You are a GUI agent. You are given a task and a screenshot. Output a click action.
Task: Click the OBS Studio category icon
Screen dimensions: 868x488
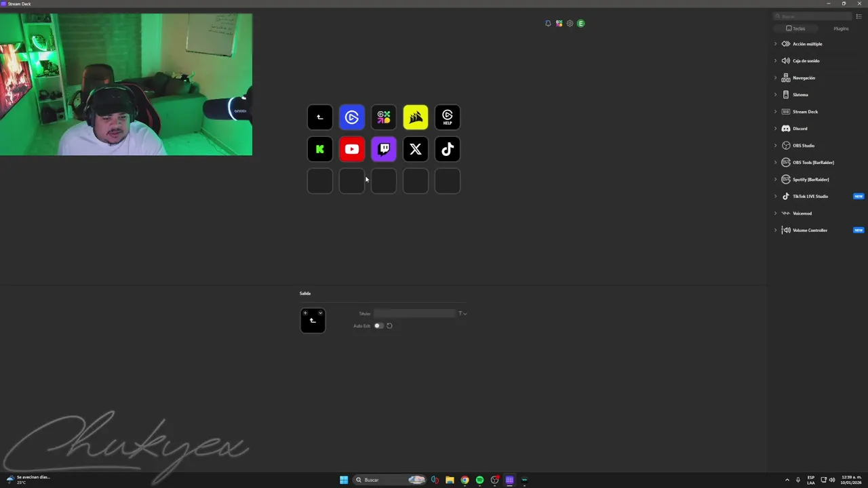click(786, 145)
